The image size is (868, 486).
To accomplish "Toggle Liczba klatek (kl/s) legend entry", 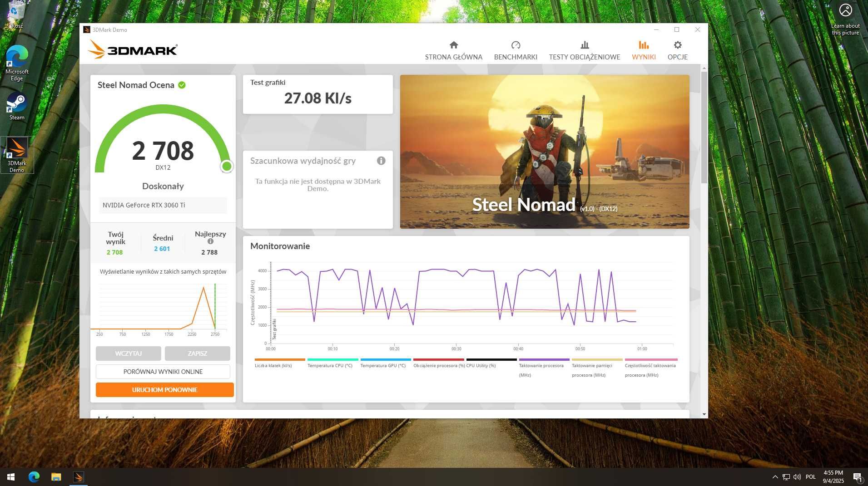I will pos(279,363).
